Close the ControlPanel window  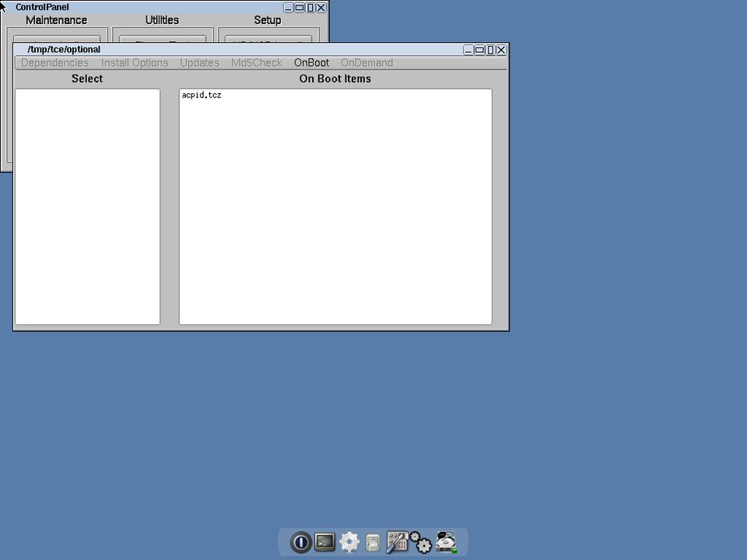click(321, 8)
